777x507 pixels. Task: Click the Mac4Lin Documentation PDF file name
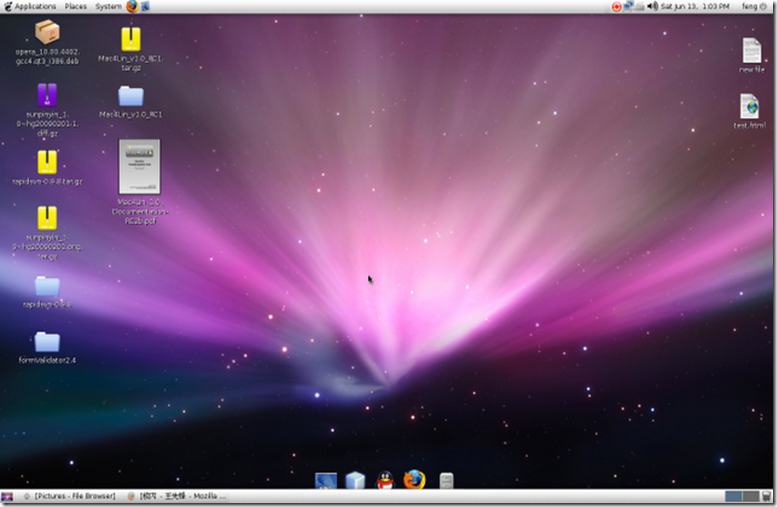point(140,212)
